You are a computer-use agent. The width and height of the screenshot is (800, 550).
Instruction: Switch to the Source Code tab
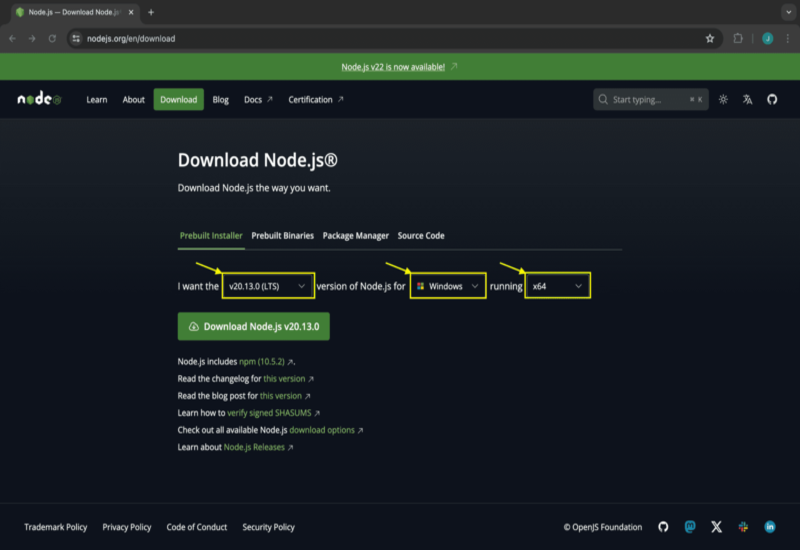421,236
